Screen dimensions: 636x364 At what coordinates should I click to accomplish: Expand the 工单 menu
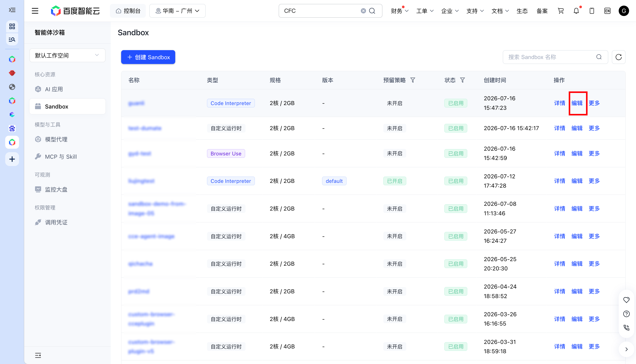click(x=425, y=11)
